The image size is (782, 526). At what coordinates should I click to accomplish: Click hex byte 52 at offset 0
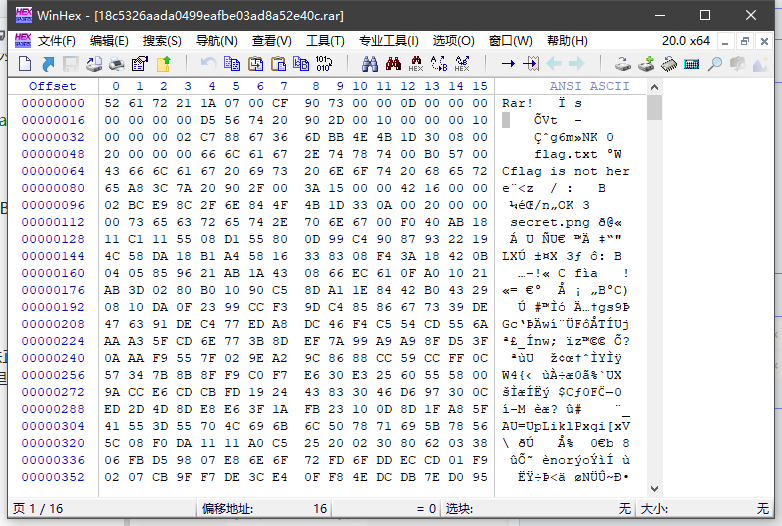click(x=112, y=103)
